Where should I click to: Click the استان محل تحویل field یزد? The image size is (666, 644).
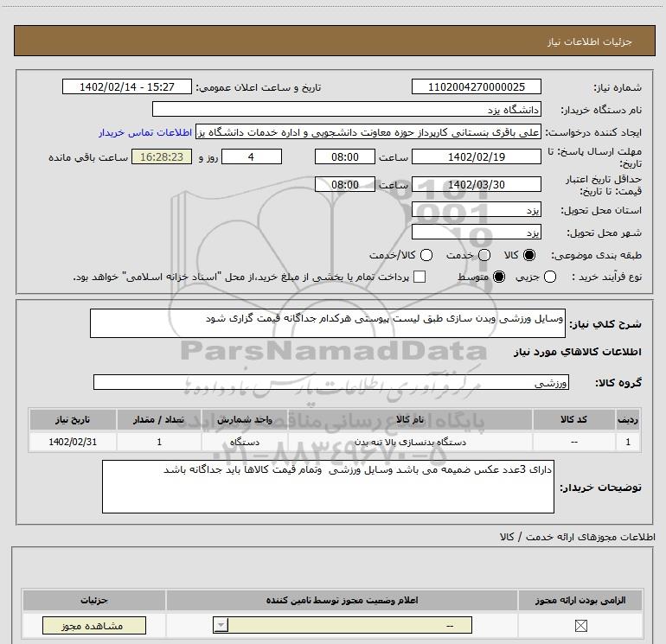pos(476,210)
